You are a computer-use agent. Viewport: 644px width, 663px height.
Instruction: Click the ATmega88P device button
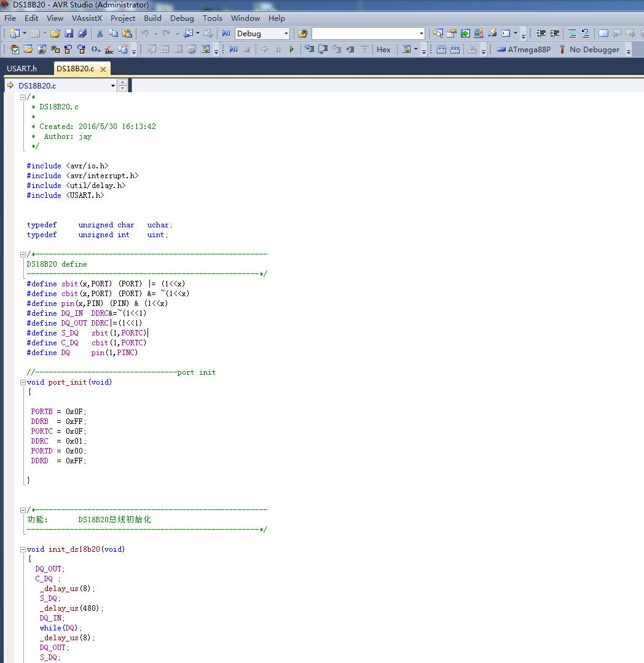pyautogui.click(x=524, y=50)
